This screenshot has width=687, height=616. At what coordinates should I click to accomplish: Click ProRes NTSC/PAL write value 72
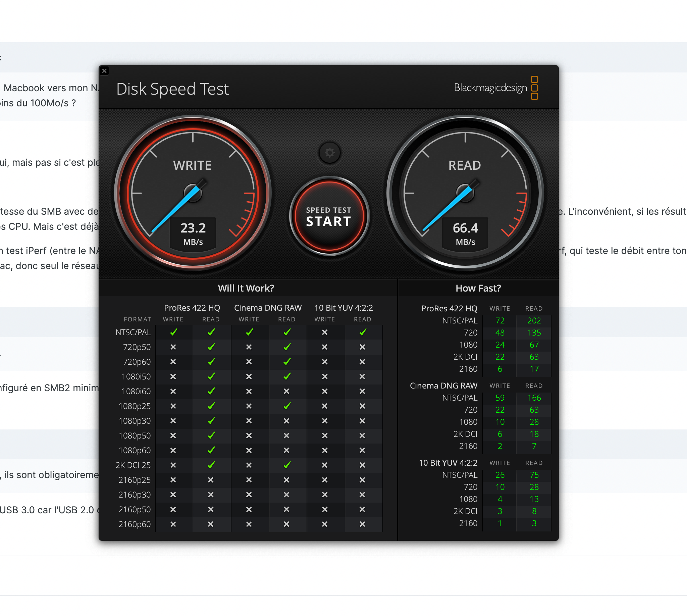click(500, 320)
